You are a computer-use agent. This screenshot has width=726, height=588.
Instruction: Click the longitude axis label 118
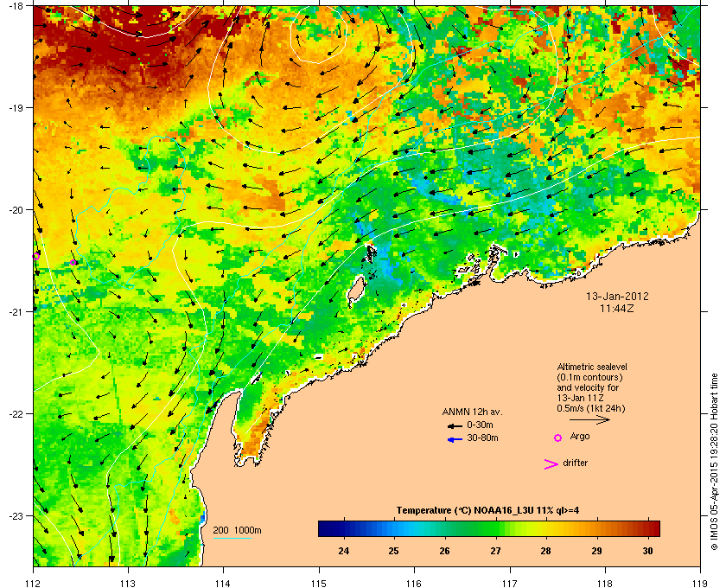605,584
